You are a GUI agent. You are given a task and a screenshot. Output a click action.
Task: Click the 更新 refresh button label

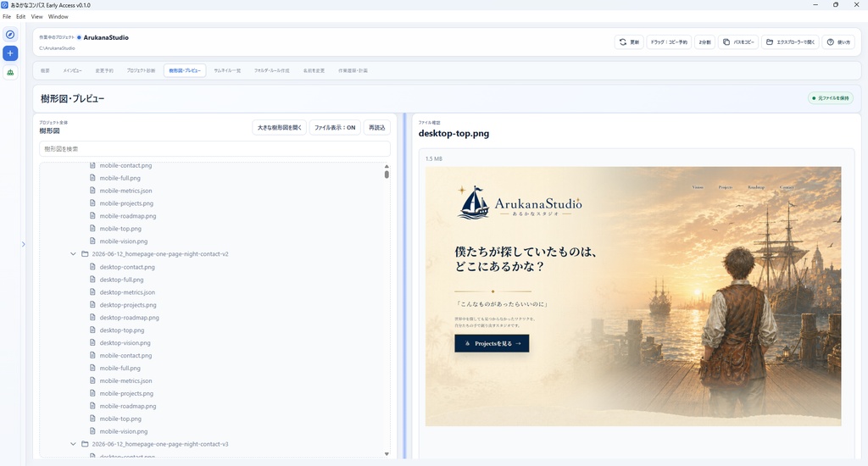click(634, 42)
